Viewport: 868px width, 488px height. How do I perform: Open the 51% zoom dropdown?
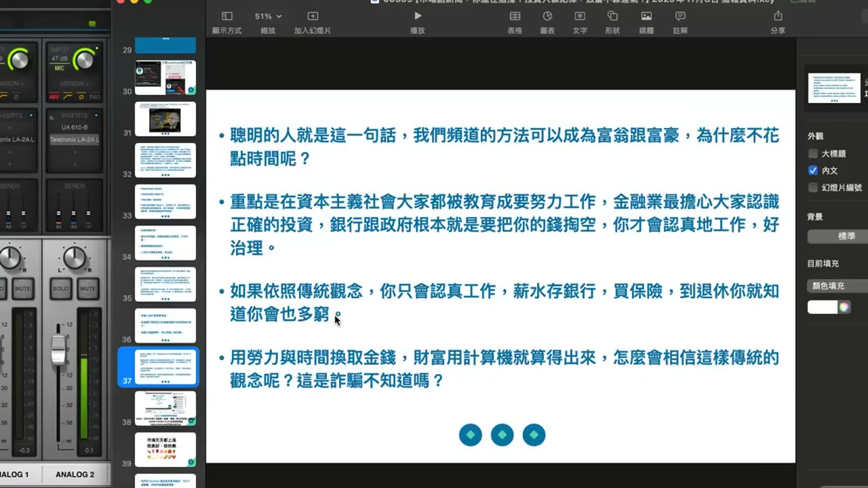268,16
